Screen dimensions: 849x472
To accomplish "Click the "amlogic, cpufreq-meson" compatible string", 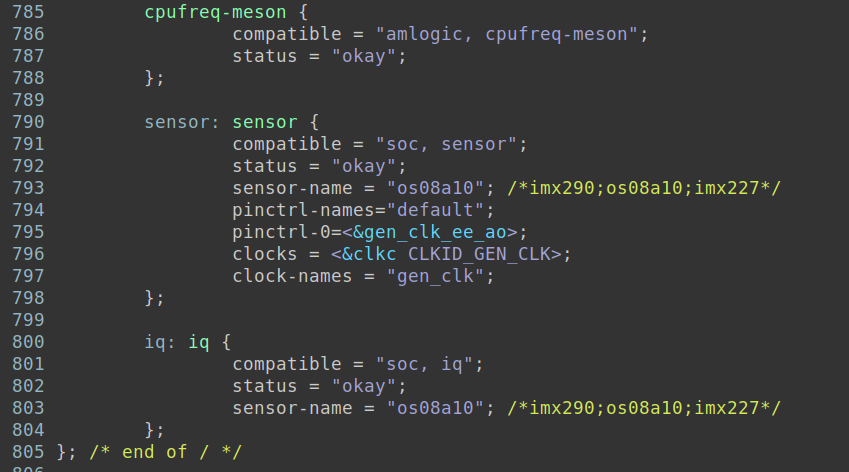I will 506,34.
